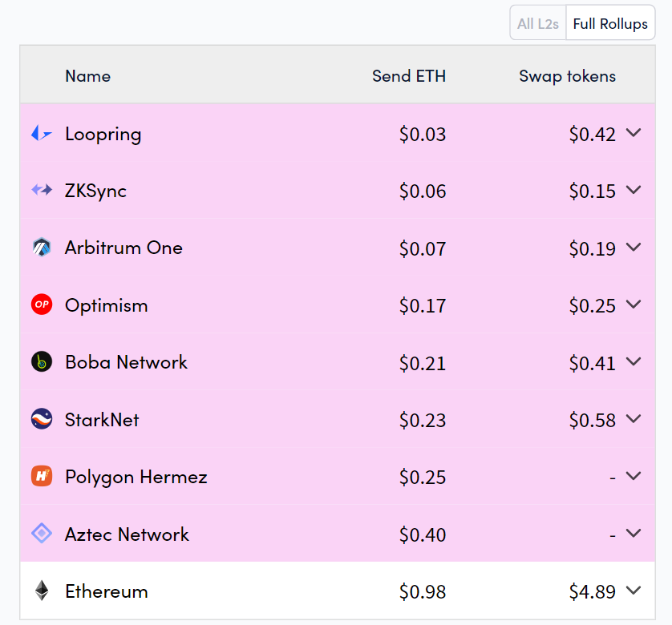
Task: Click the Arbitrum One logo icon
Action: pyautogui.click(x=42, y=248)
